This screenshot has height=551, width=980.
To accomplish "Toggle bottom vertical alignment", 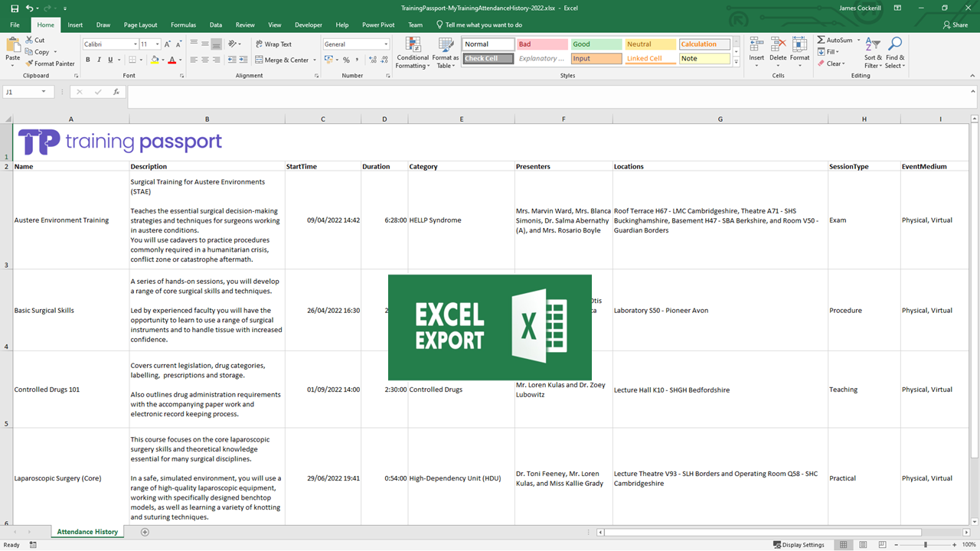I will (x=217, y=44).
